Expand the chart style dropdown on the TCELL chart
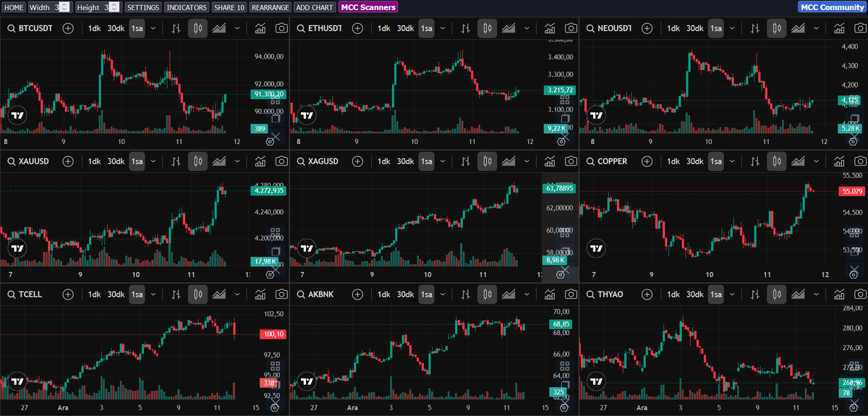This screenshot has width=868, height=416. pyautogui.click(x=238, y=294)
